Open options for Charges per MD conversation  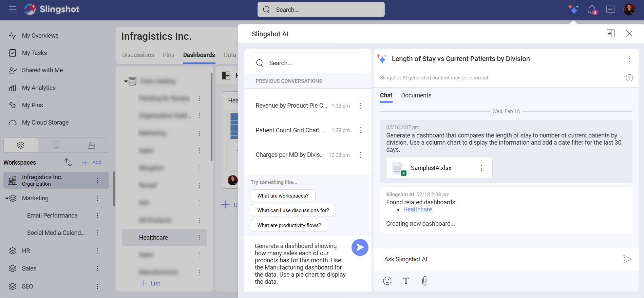[x=361, y=155]
